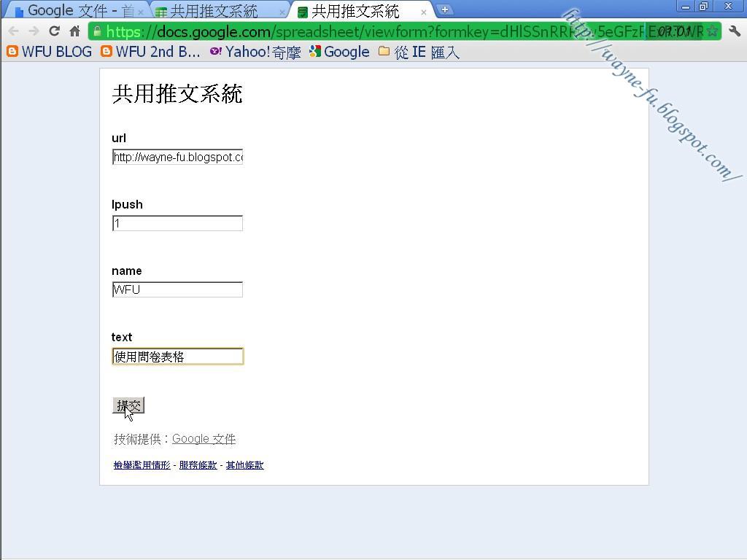
Task: Click the browser Forward arrow
Action: (x=34, y=31)
